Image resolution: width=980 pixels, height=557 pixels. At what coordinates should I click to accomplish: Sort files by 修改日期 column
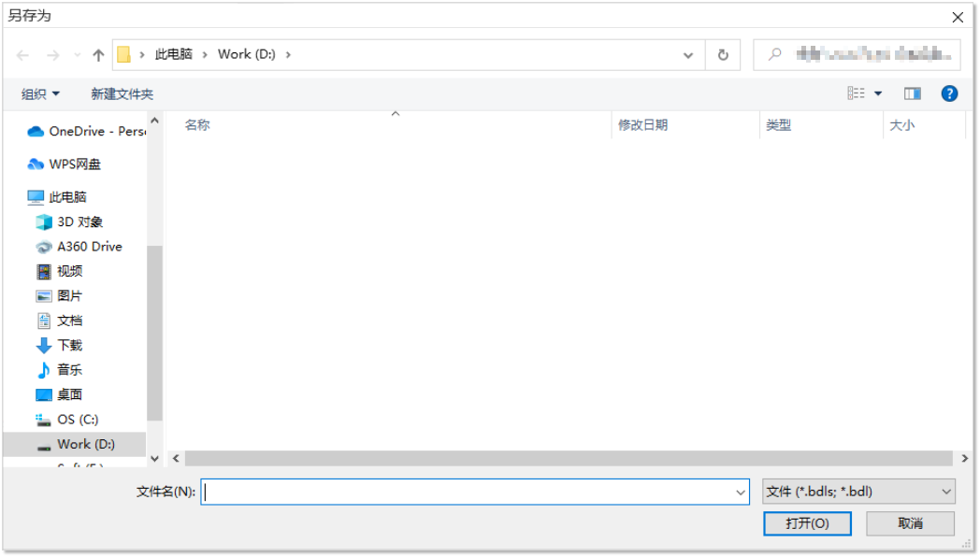tap(643, 125)
